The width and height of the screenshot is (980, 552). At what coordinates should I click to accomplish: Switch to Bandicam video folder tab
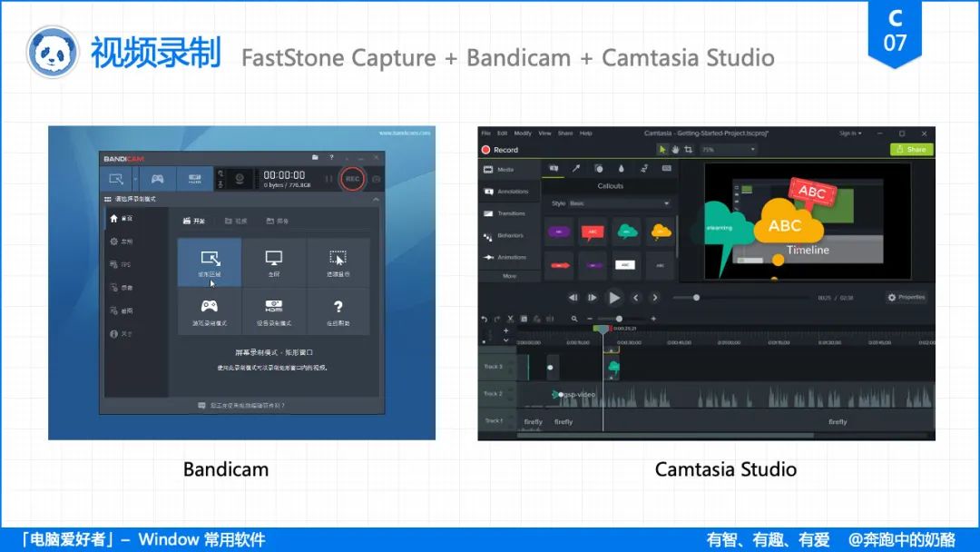tap(236, 221)
